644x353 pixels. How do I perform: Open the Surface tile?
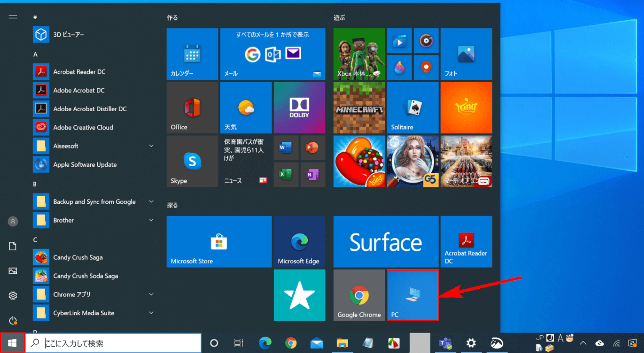click(386, 242)
